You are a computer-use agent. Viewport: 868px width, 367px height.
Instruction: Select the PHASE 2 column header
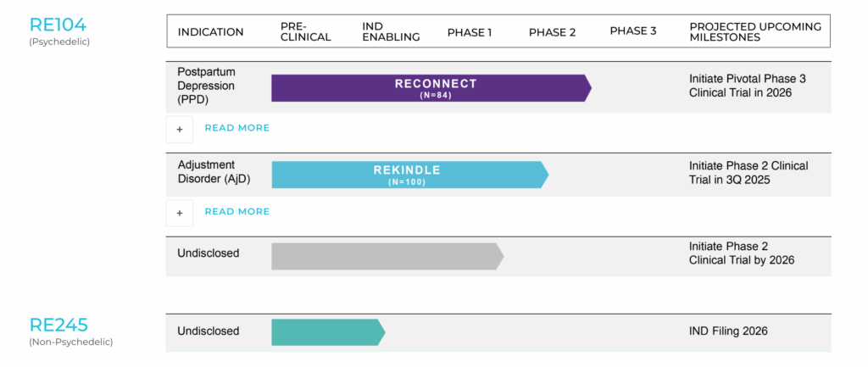click(x=552, y=32)
